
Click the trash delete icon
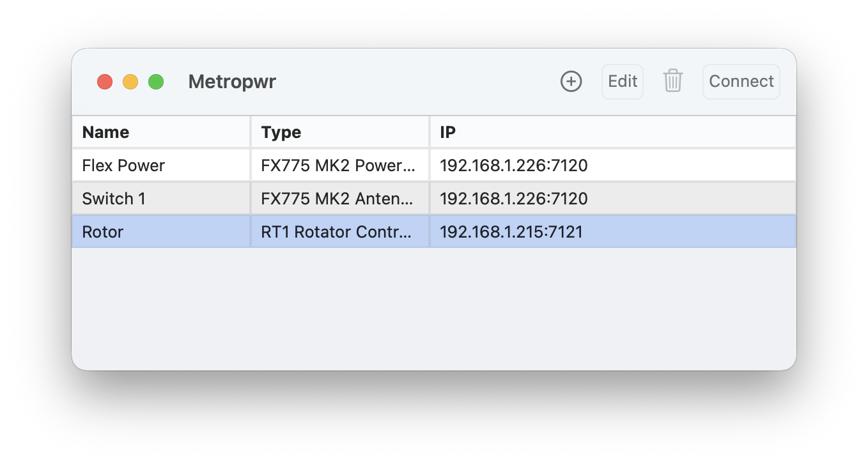click(673, 82)
